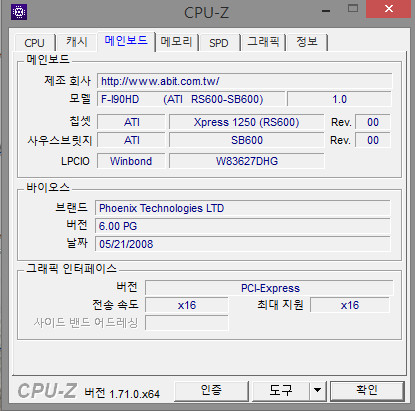The image size is (415, 411).
Task: Select the BIOS brand Phoenix Technologies LTD
Action: pos(243,208)
